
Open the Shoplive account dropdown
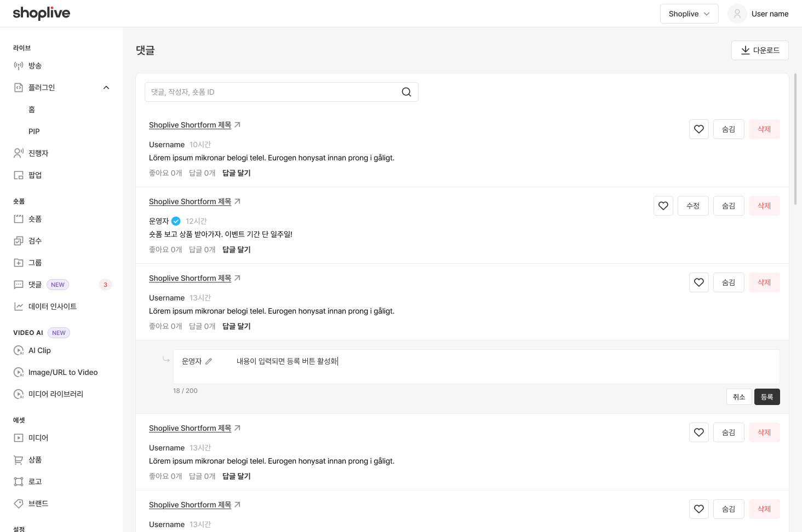pyautogui.click(x=689, y=14)
